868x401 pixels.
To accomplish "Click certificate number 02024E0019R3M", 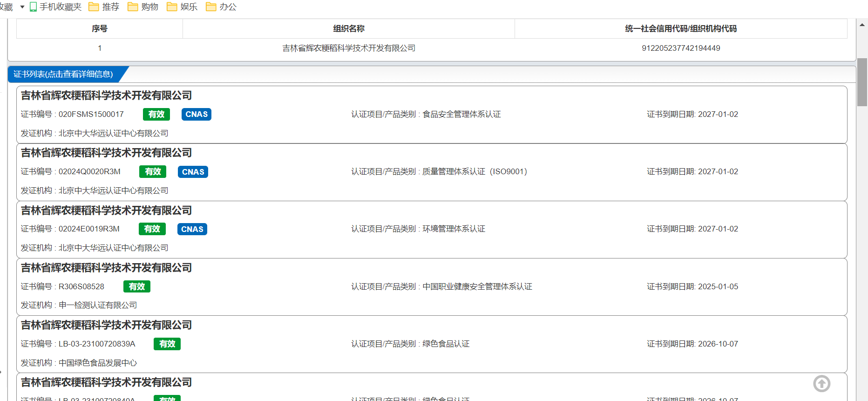I will pos(89,229).
